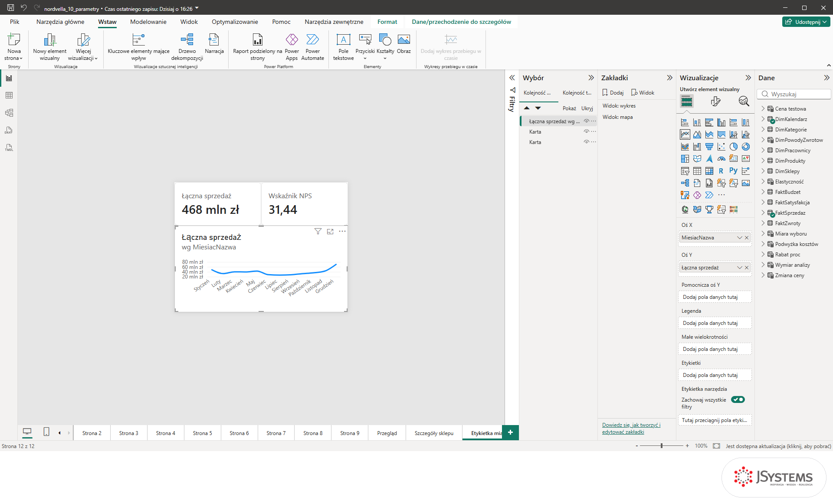
Task: Activate focus mode on line chart
Action: pos(330,231)
